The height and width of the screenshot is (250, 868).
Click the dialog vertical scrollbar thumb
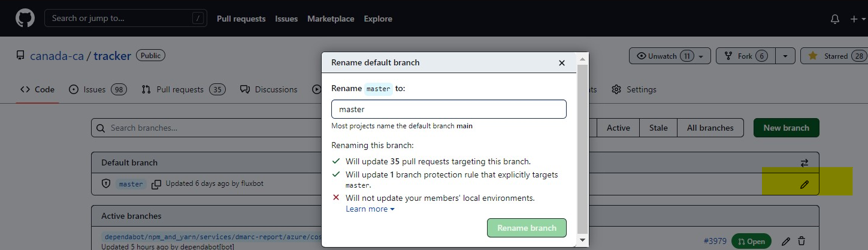tap(582, 149)
